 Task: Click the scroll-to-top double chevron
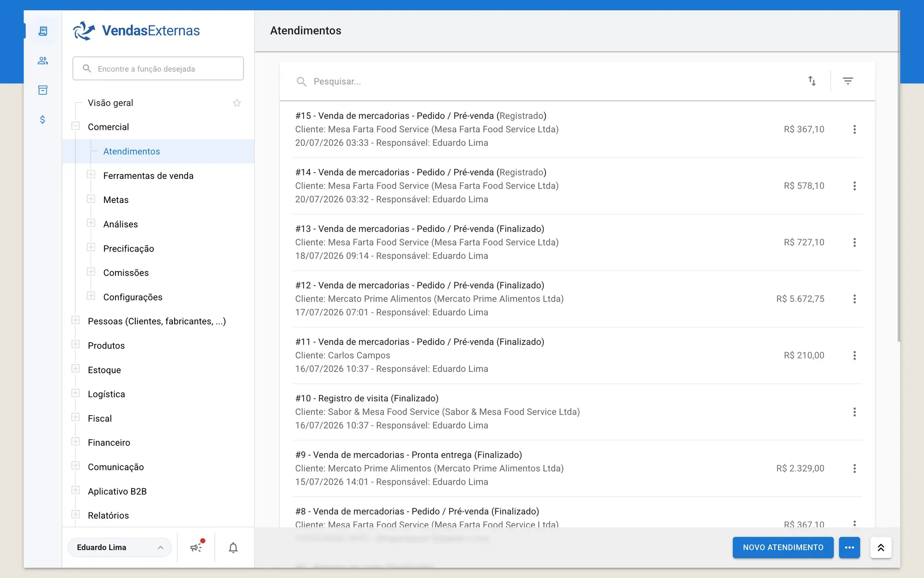[x=881, y=547]
